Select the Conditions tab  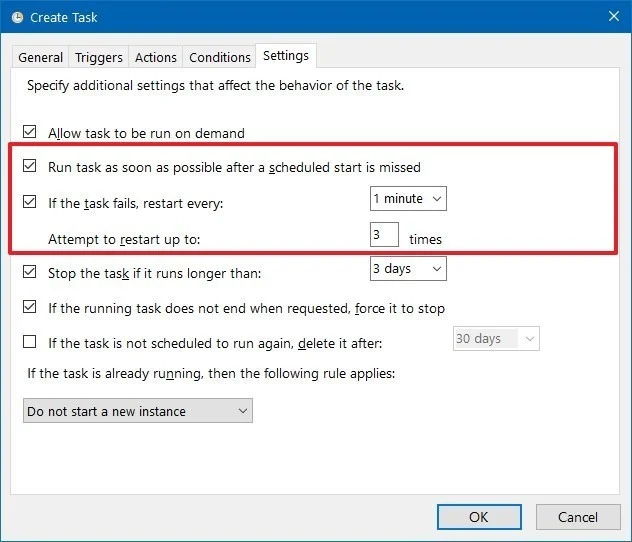220,57
